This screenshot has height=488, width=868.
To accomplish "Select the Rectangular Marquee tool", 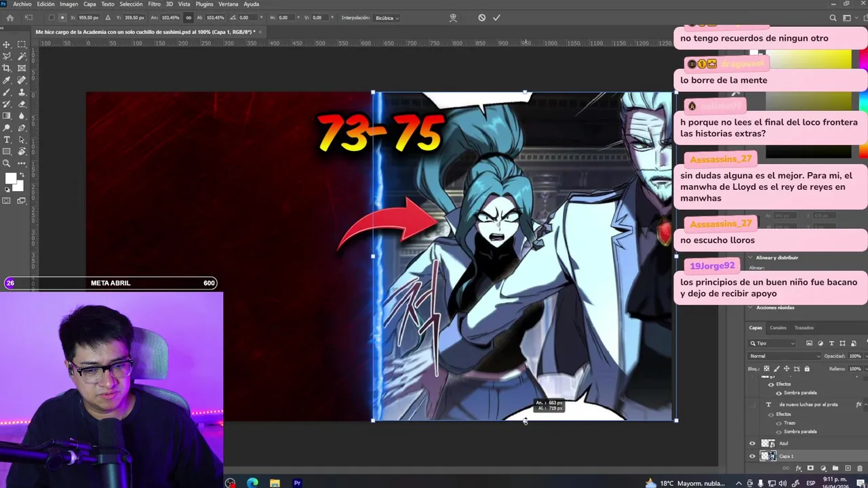I will (22, 44).
